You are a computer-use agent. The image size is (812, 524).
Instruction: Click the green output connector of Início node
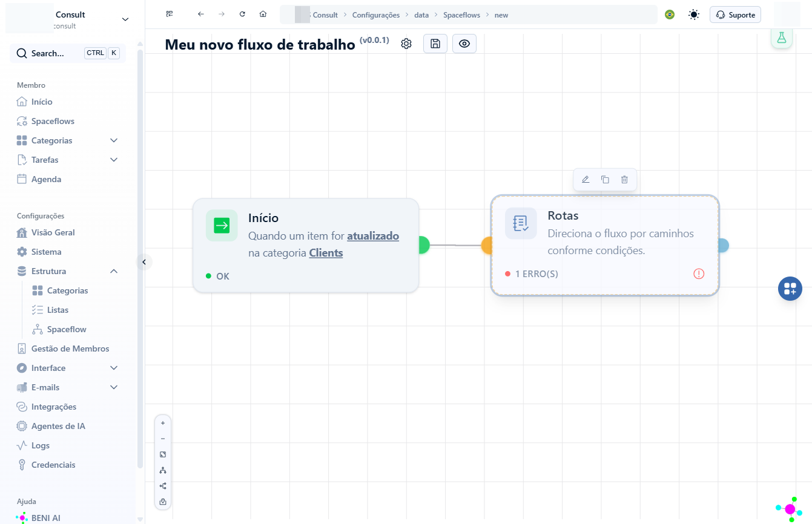pyautogui.click(x=423, y=245)
